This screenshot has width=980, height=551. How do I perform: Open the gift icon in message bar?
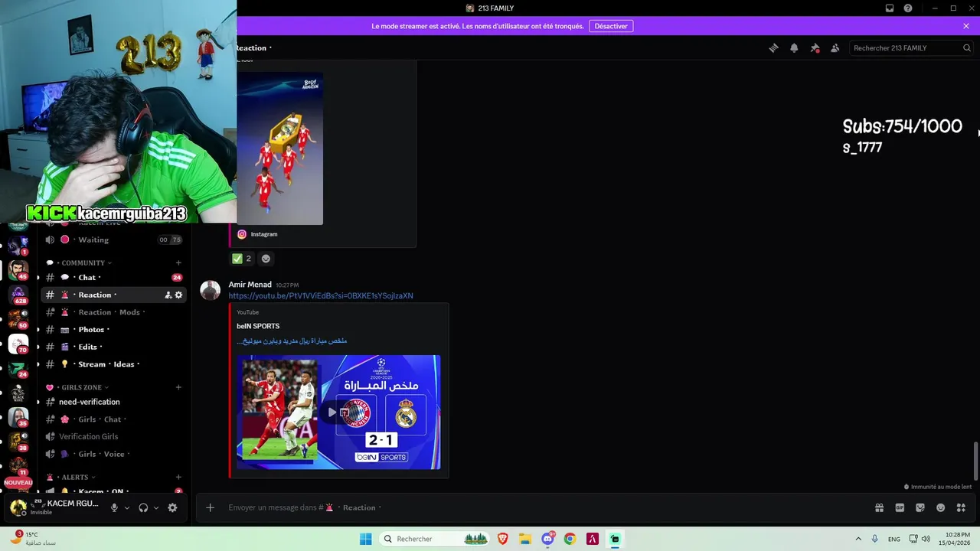point(880,507)
